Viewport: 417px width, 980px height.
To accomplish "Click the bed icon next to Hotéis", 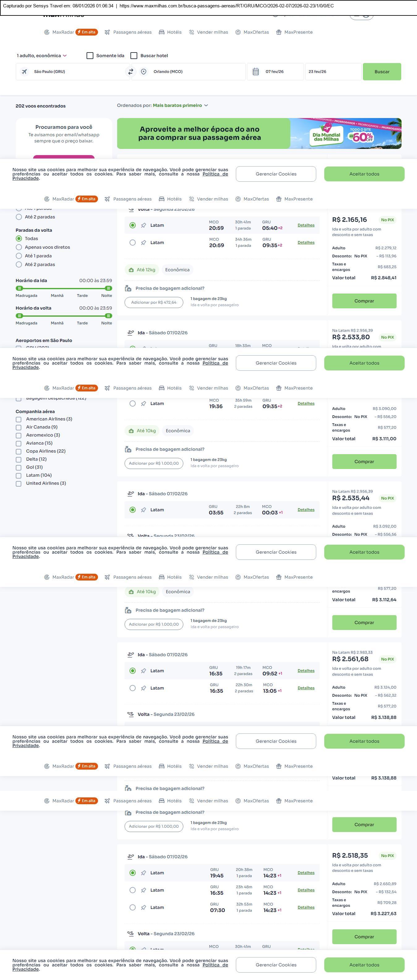I will coord(162,32).
